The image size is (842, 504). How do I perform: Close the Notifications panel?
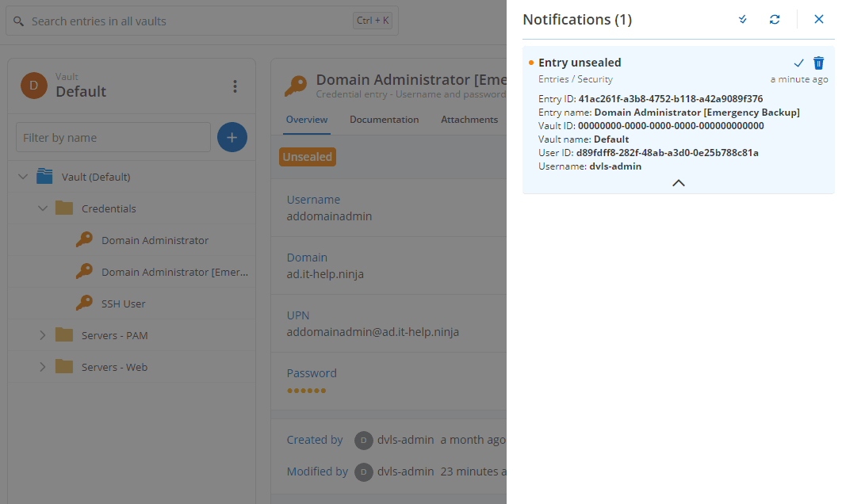click(819, 20)
